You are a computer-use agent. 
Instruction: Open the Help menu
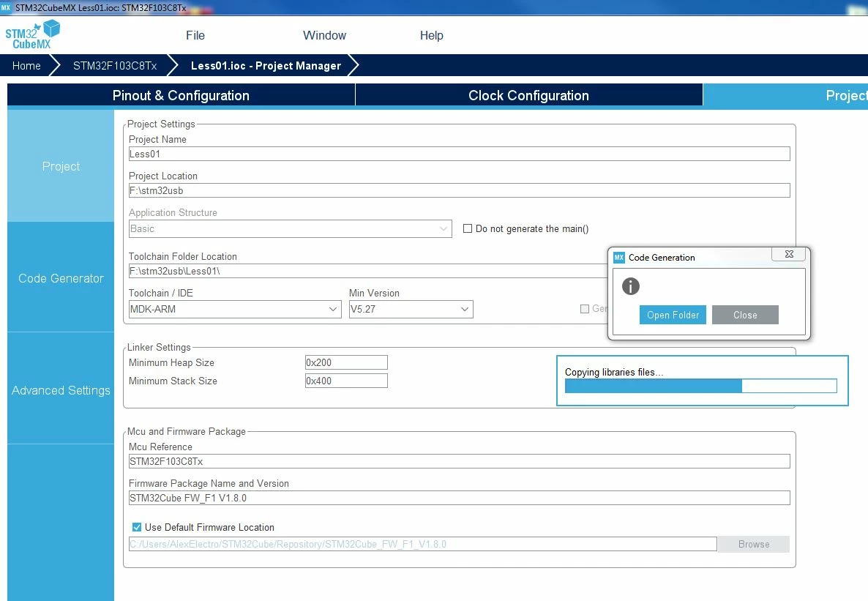click(431, 35)
